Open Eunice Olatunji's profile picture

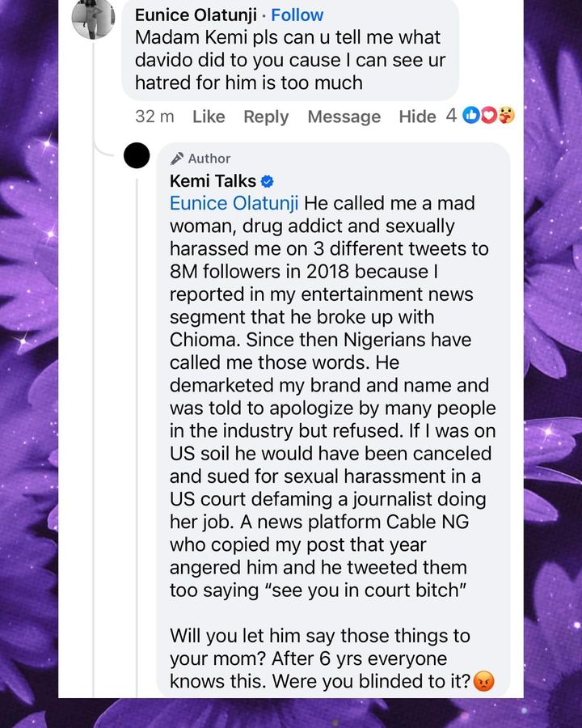click(x=94, y=18)
